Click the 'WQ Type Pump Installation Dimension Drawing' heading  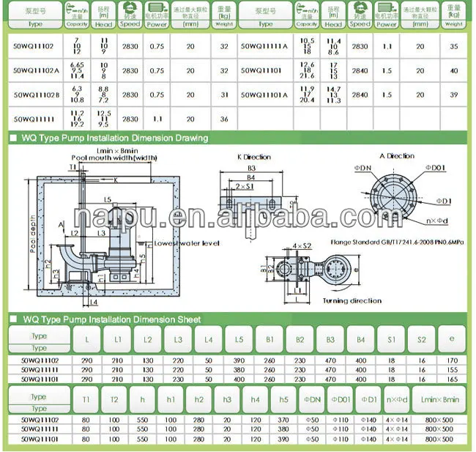point(115,138)
